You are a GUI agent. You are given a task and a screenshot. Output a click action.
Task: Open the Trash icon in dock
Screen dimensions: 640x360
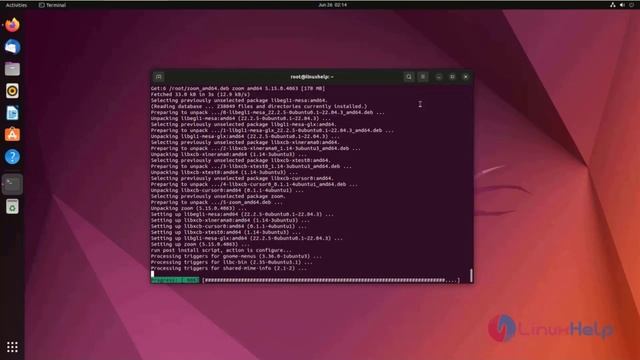pos(12,207)
